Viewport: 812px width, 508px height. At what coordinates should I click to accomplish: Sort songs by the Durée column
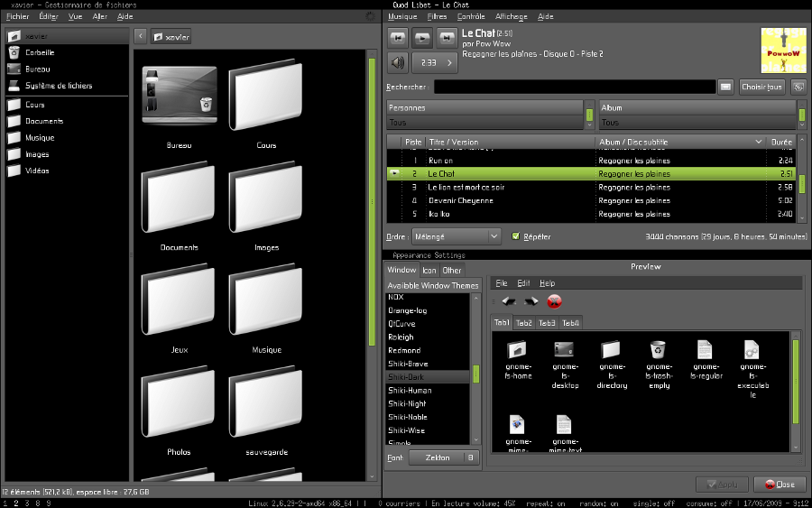781,142
